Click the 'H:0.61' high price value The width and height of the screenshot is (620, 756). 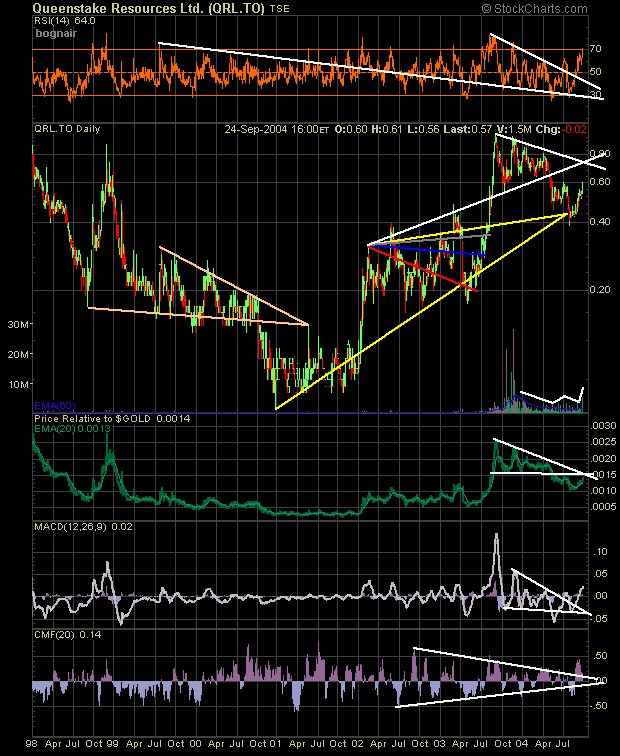[x=387, y=129]
